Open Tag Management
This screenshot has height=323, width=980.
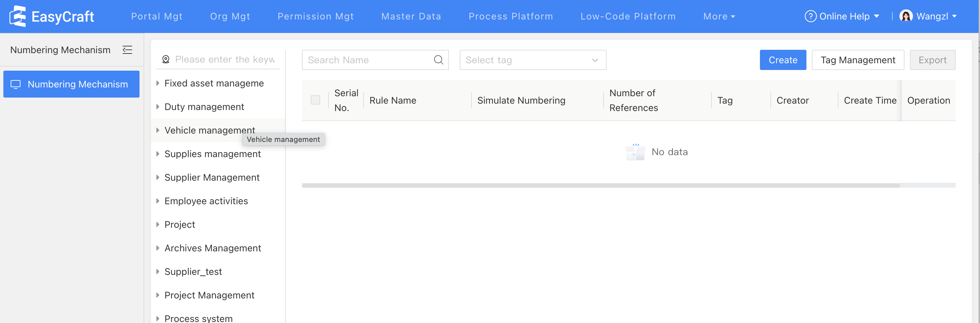857,60
